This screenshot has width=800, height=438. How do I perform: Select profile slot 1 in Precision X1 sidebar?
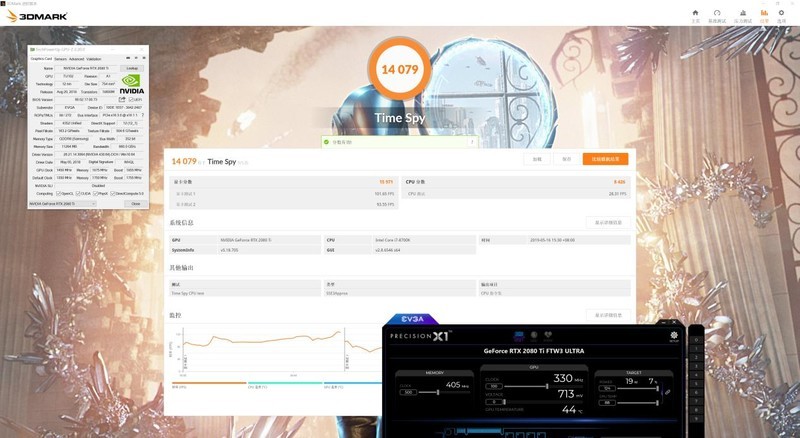(x=696, y=349)
